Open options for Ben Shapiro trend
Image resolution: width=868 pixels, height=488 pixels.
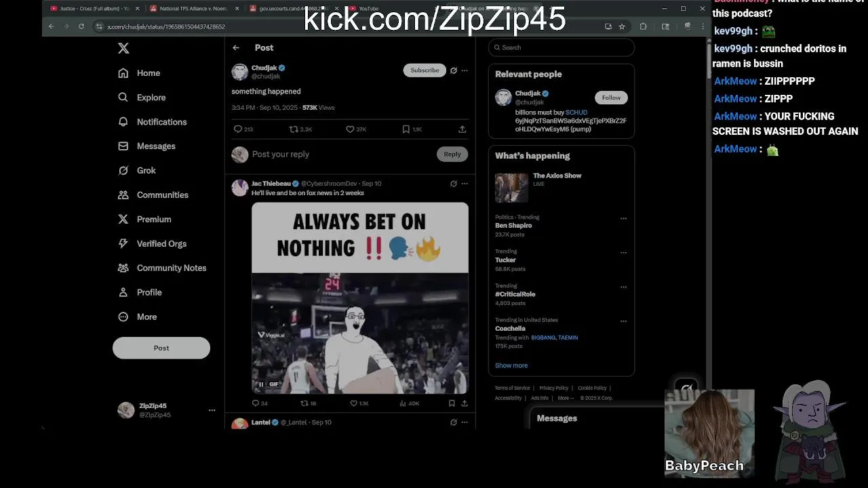pos(623,218)
